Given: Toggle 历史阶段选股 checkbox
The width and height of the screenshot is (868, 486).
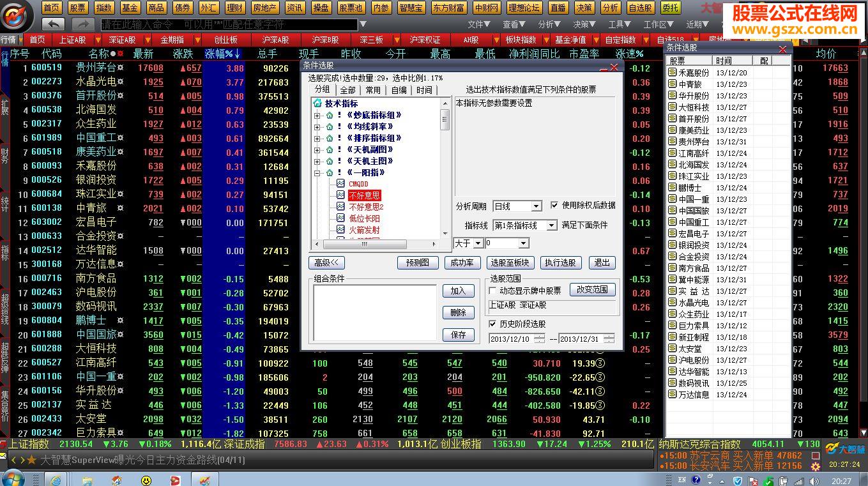Looking at the screenshot, I should [x=492, y=324].
